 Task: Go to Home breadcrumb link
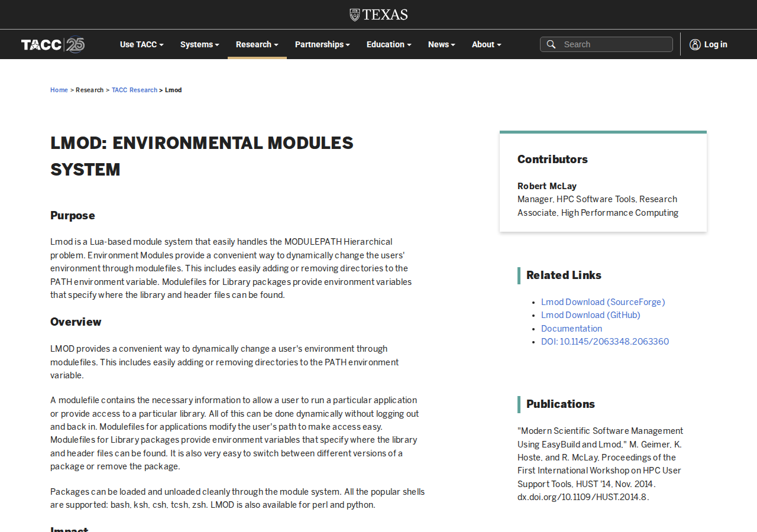tap(59, 90)
